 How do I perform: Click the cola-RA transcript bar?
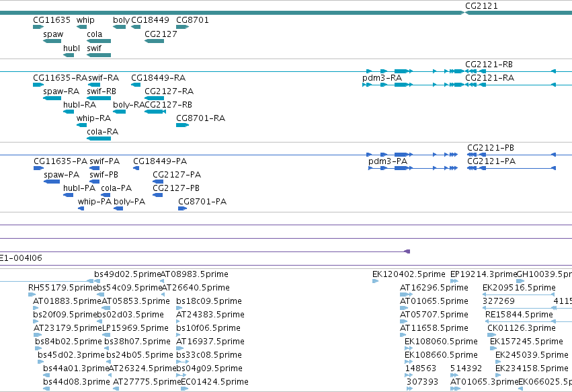click(99, 139)
